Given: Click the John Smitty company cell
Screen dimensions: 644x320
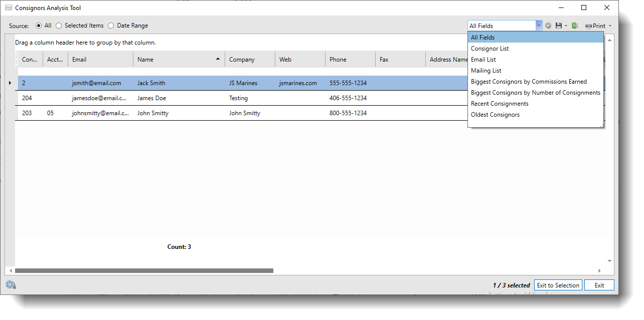Looking at the screenshot, I should point(250,113).
